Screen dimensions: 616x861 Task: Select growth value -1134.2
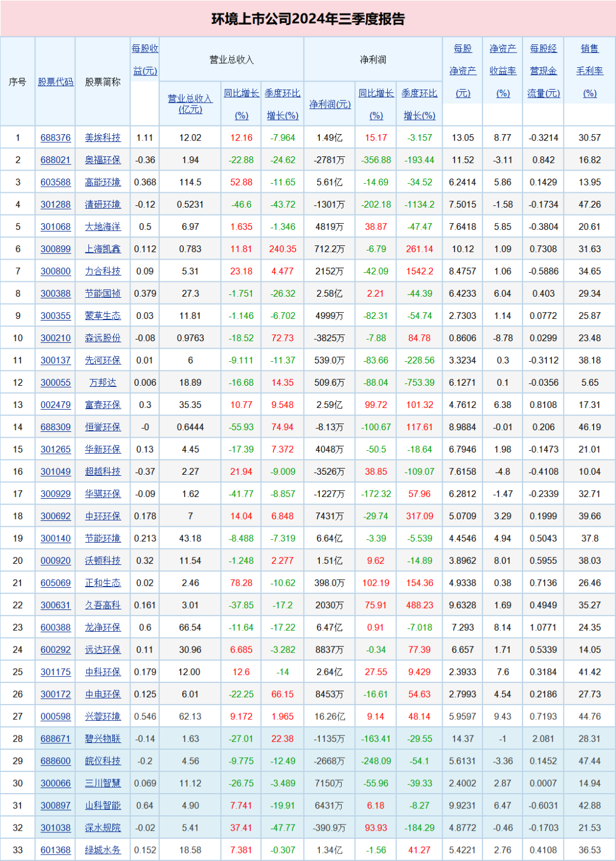[x=419, y=204]
